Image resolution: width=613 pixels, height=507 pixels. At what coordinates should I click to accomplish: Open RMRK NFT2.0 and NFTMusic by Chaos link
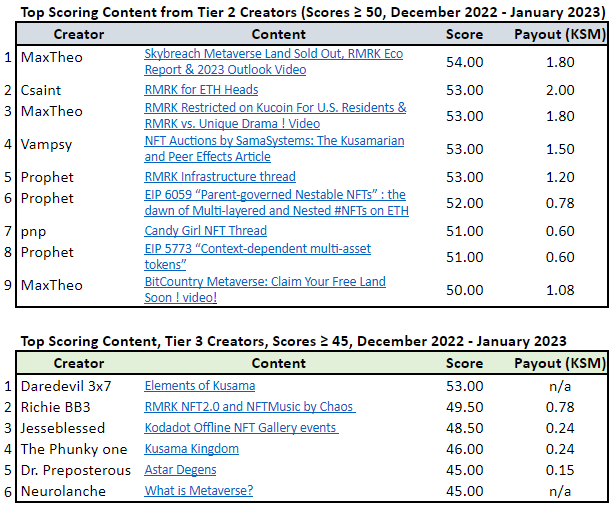250,407
